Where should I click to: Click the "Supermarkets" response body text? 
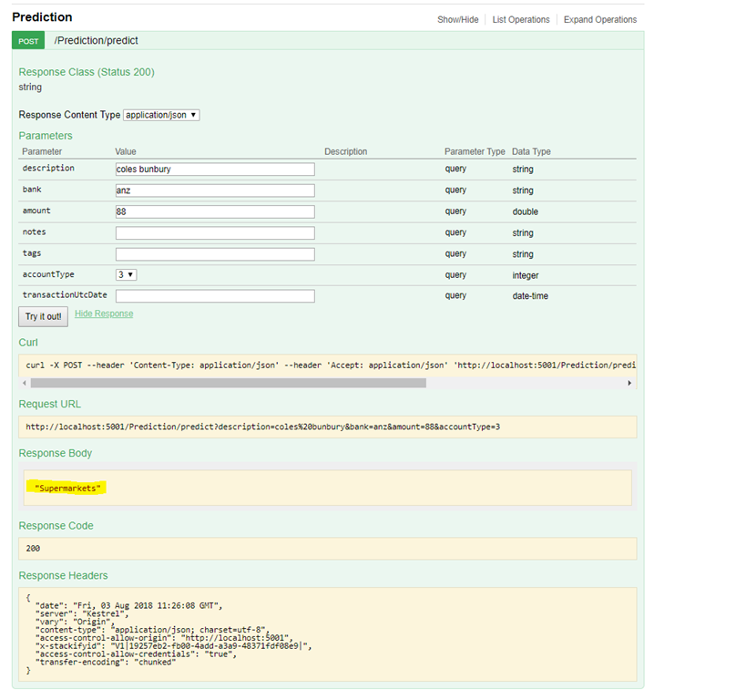pyautogui.click(x=67, y=489)
